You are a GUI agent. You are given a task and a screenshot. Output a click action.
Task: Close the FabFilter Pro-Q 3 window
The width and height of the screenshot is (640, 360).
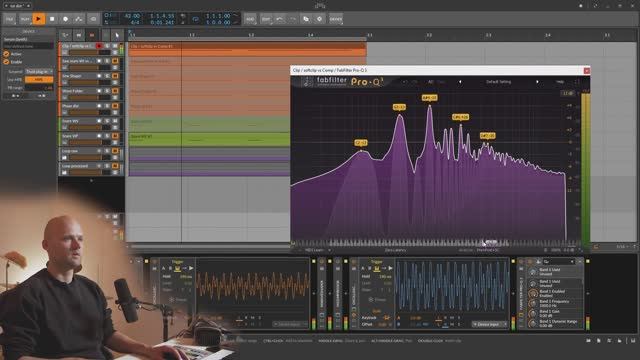pos(587,71)
